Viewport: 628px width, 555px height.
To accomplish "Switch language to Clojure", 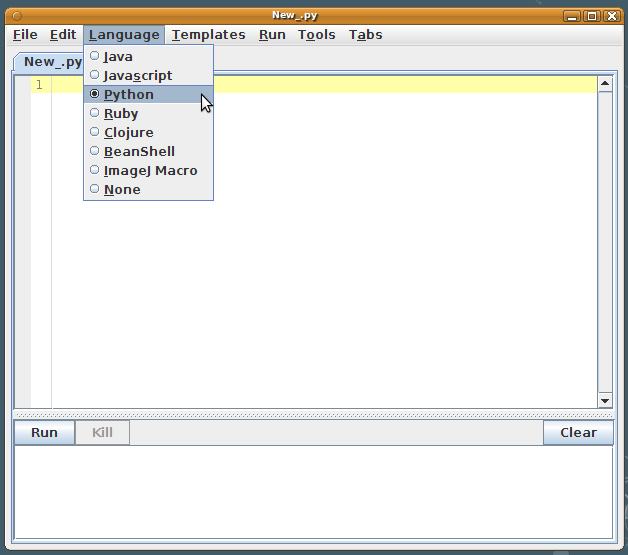I will click(x=128, y=133).
